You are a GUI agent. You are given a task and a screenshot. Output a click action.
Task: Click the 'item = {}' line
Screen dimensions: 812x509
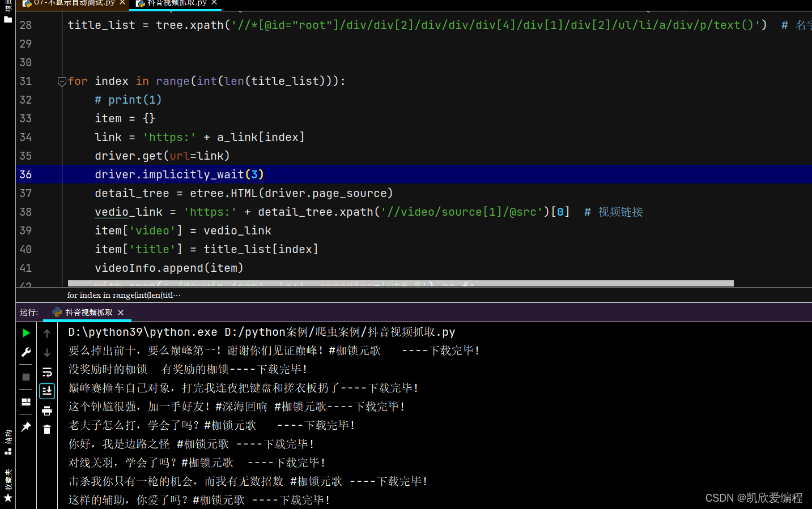pos(125,118)
